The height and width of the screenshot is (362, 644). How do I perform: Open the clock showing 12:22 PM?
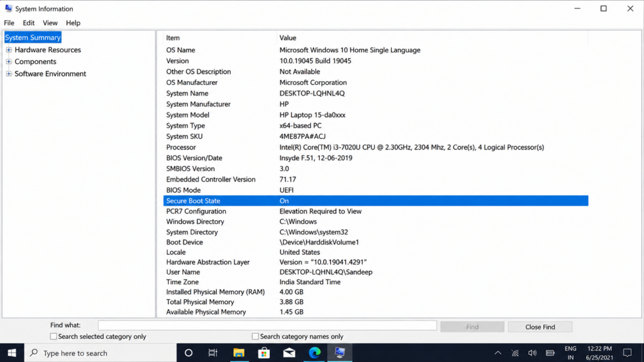[x=599, y=353]
